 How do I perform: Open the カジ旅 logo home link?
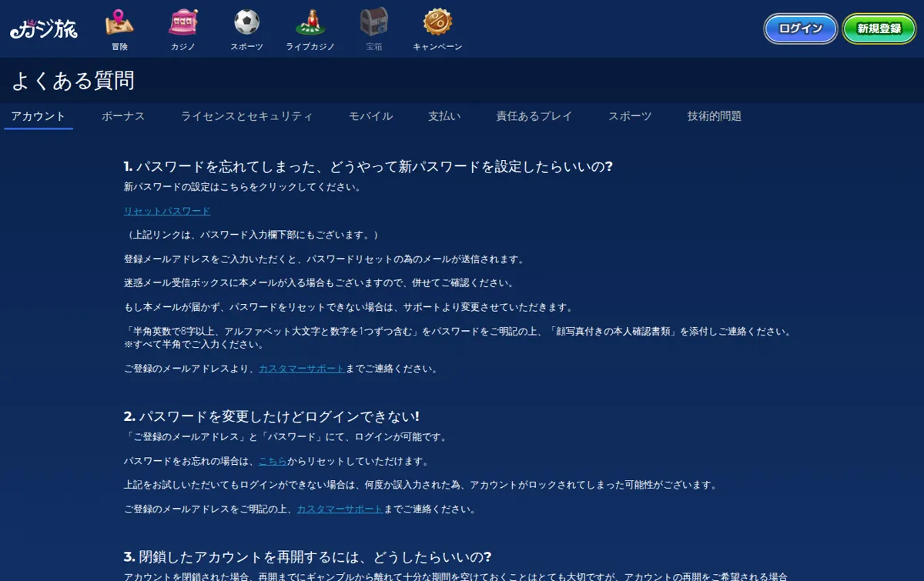44,29
